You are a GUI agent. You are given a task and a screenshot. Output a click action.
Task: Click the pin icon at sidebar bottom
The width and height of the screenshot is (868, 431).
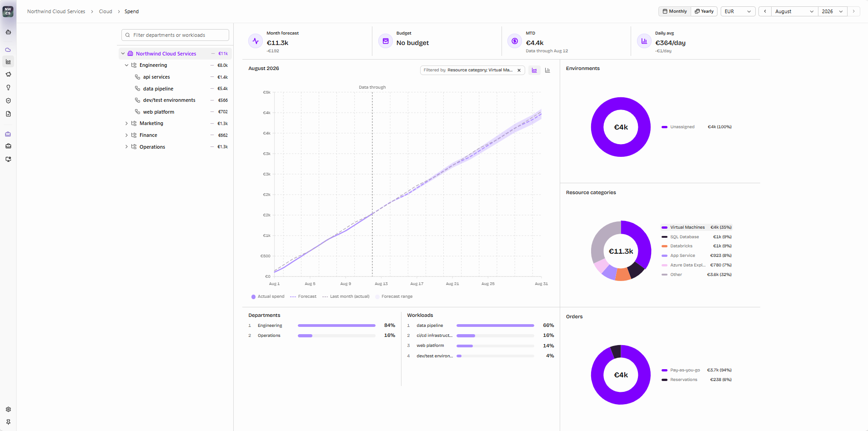[8, 422]
